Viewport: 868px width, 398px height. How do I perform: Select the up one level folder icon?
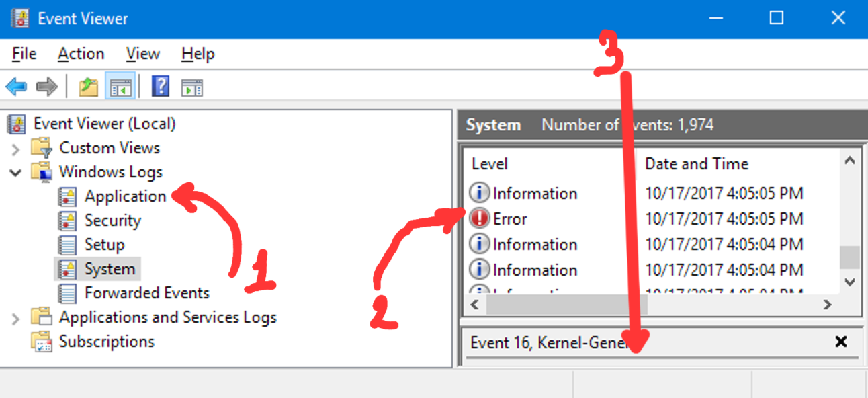pos(88,86)
